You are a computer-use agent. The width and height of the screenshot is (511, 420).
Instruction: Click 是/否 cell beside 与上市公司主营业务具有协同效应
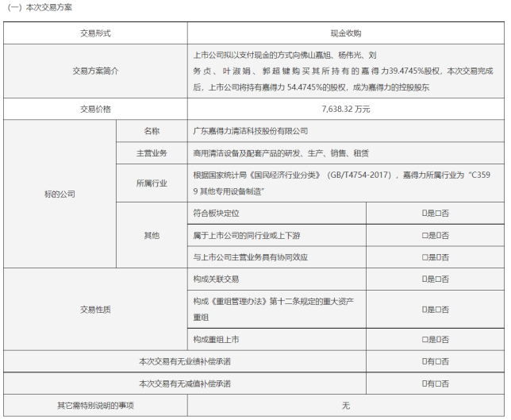[x=435, y=257]
